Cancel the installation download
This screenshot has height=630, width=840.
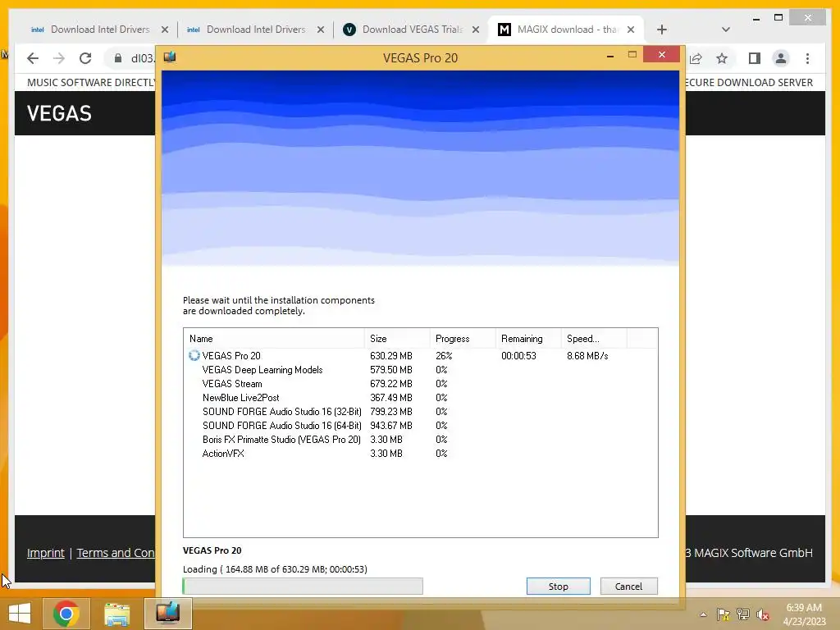pyautogui.click(x=628, y=586)
